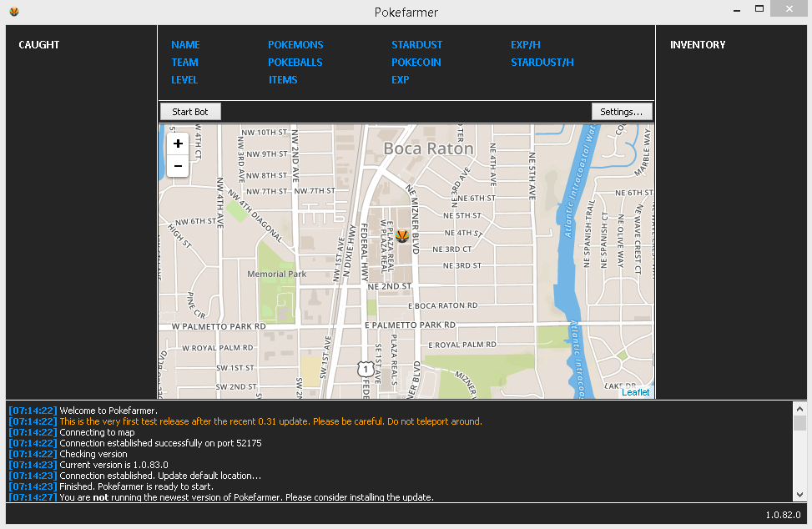Click the STARDUST/H stat label
Screen dimensions: 812x529
tap(542, 63)
